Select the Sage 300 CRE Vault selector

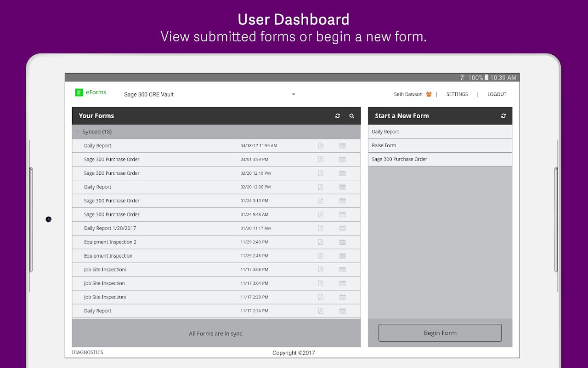point(209,95)
